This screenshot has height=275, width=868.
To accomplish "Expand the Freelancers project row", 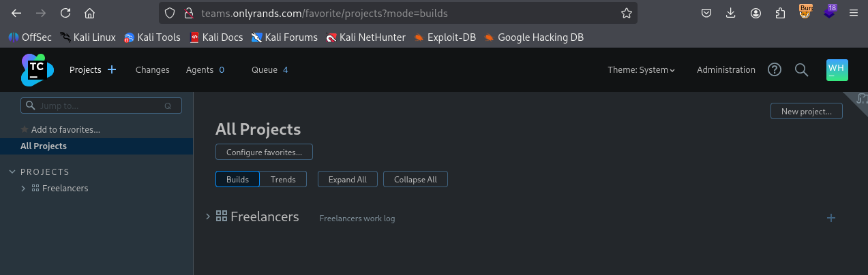I will pyautogui.click(x=208, y=216).
